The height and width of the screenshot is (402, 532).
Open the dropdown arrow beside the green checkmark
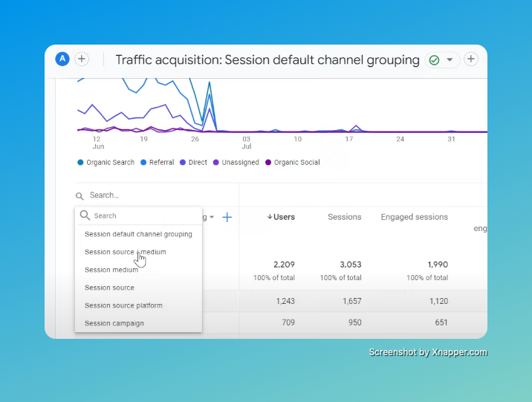(x=450, y=60)
